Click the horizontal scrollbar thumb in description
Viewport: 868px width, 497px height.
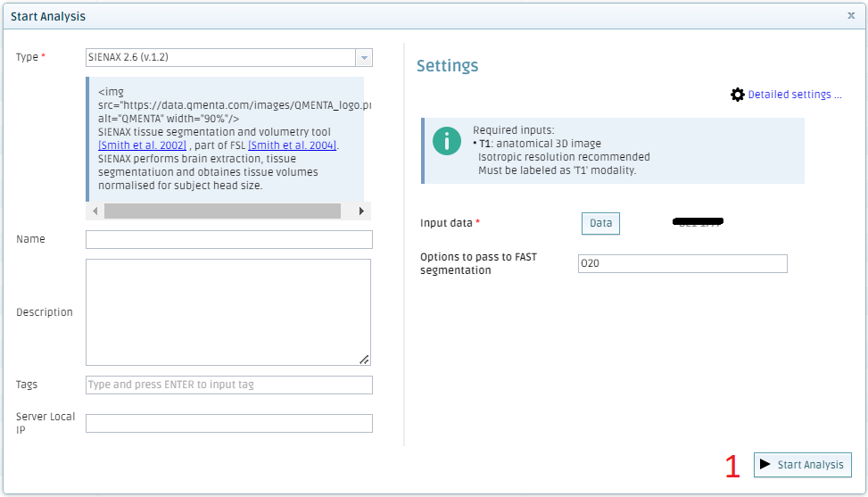222,211
